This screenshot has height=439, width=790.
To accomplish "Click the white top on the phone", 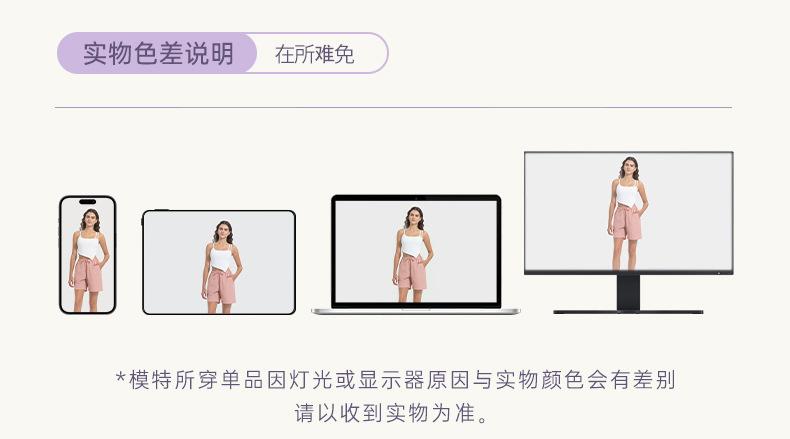I will [89, 245].
